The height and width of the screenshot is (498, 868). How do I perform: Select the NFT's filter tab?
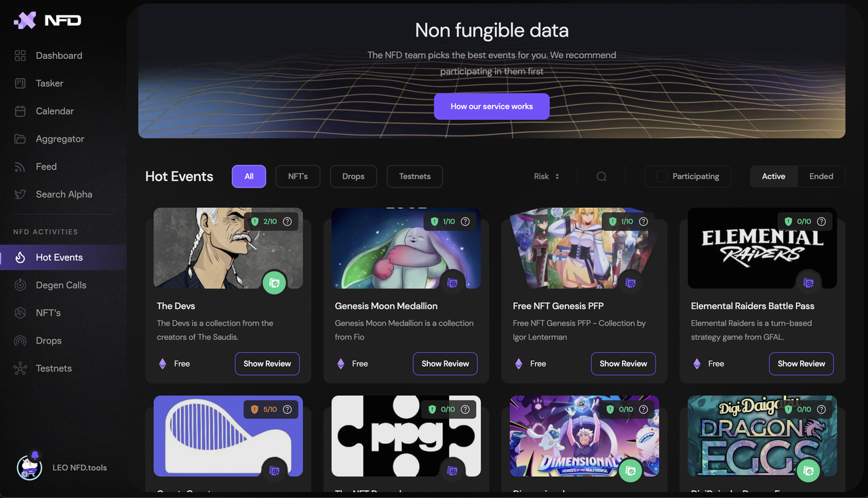[x=298, y=176]
